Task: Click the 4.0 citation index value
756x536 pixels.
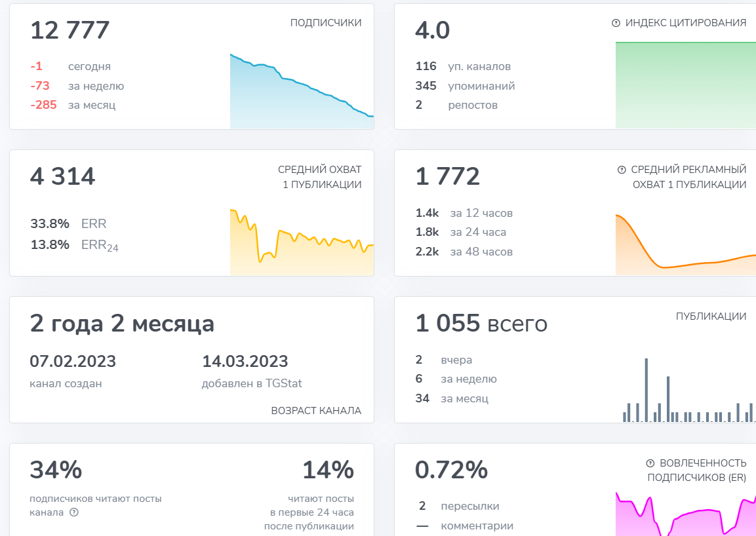Action: coord(433,30)
